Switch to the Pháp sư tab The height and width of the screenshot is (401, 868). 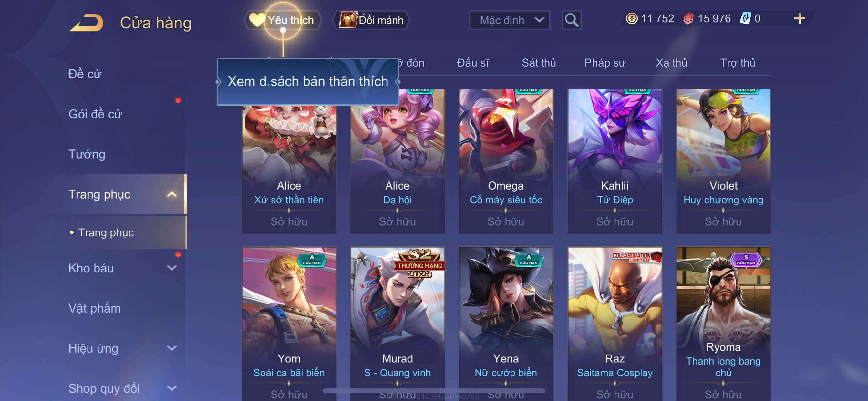coord(605,63)
